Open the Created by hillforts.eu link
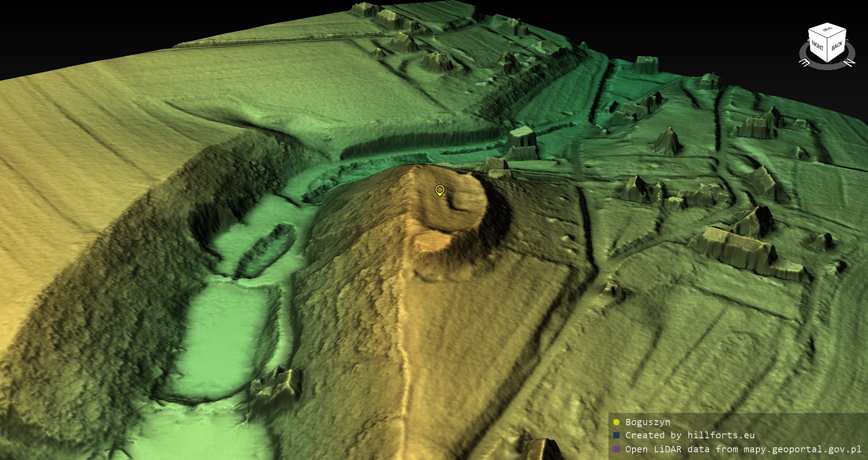The image size is (868, 460). point(689,436)
